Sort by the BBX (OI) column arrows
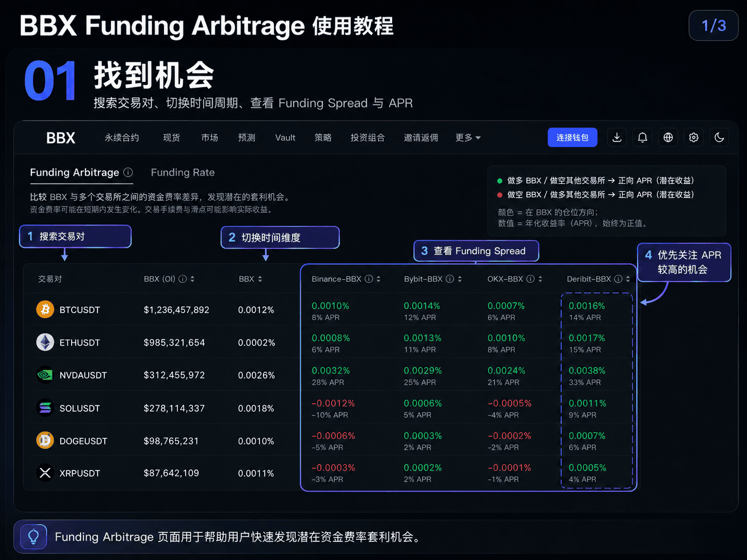747x560 pixels. [192, 279]
